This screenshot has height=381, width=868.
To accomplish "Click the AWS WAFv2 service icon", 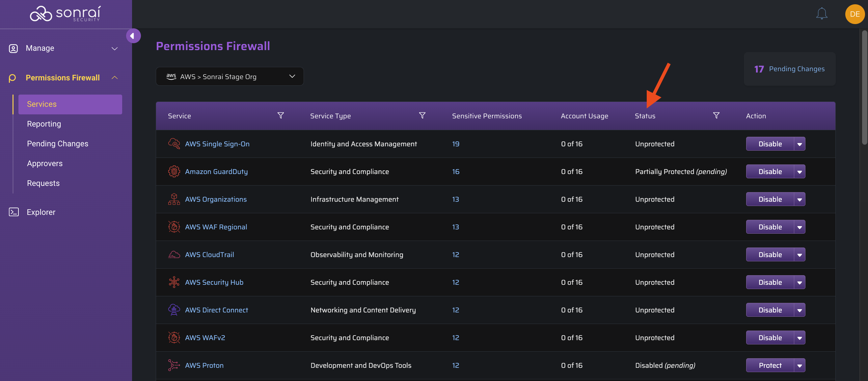I will pos(174,337).
